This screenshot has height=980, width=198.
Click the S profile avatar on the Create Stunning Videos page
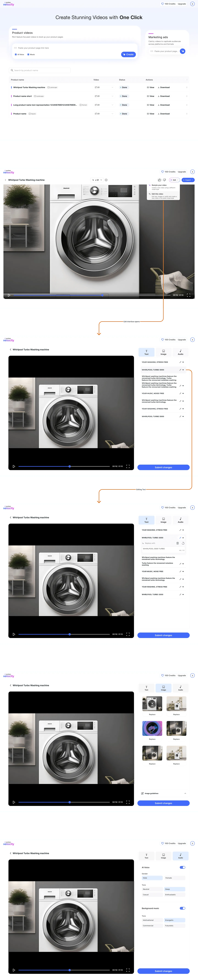pos(192,4)
